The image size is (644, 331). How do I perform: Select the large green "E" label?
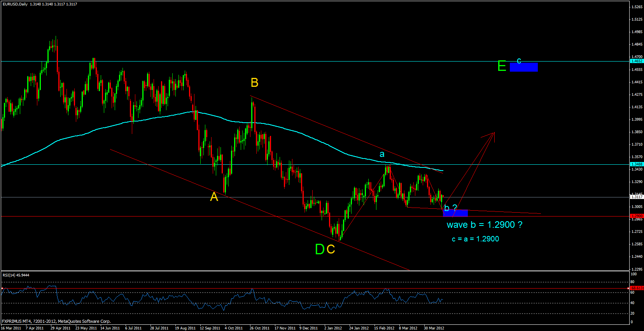pyautogui.click(x=502, y=67)
